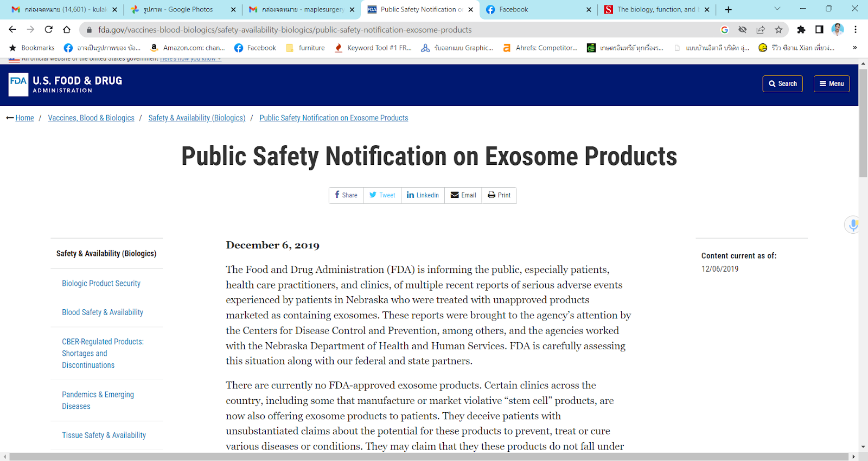Go back using the browser back arrow
The height and width of the screenshot is (461, 868).
[12, 29]
